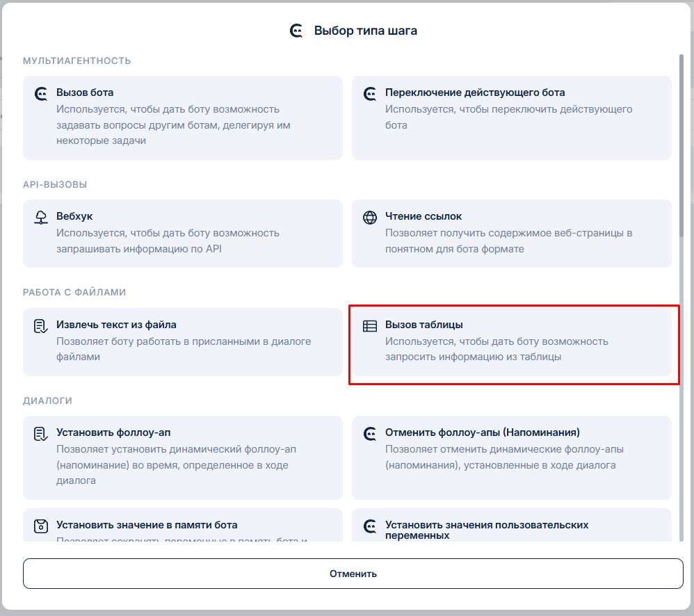The width and height of the screenshot is (694, 616).
Task: Click the logo next to Выбор типа шага
Action: (297, 31)
